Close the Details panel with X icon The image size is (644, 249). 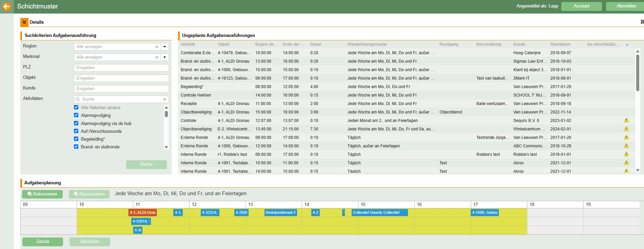[x=642, y=22]
